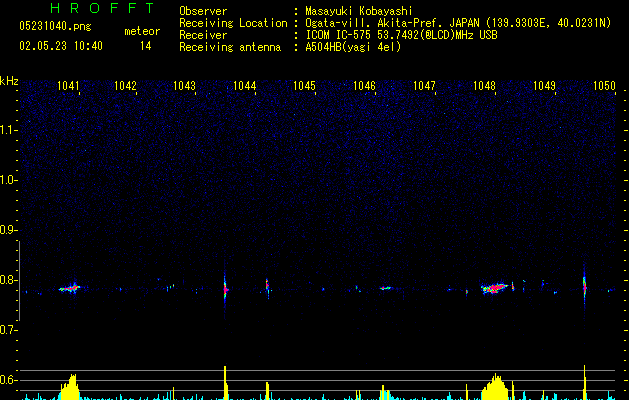Click the Ogata-vill. Akita-Pref. JAPAN location text
The width and height of the screenshot is (629, 400).
tap(458, 23)
